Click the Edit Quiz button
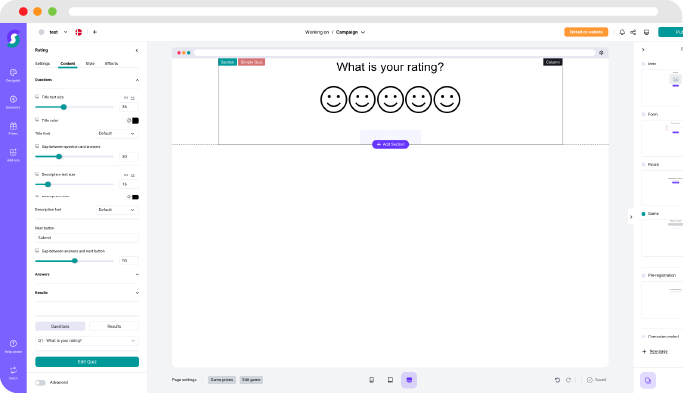The width and height of the screenshot is (683, 393). tap(87, 362)
